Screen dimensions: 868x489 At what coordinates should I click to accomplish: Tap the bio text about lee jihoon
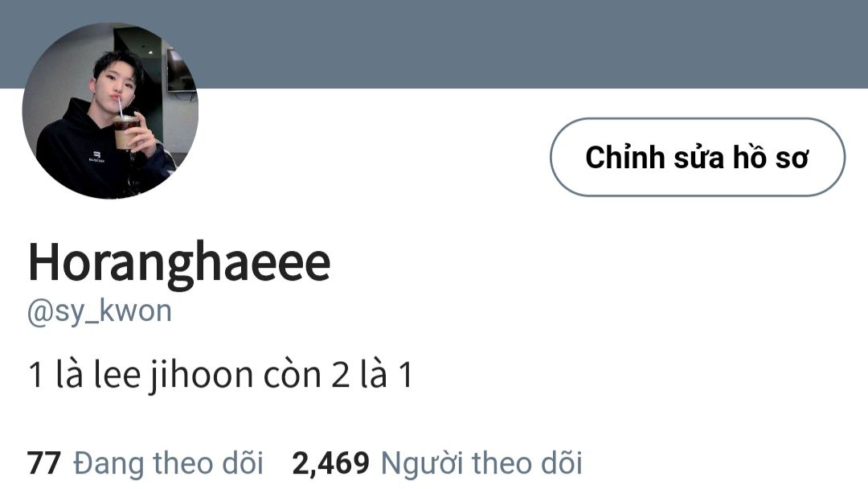(220, 374)
